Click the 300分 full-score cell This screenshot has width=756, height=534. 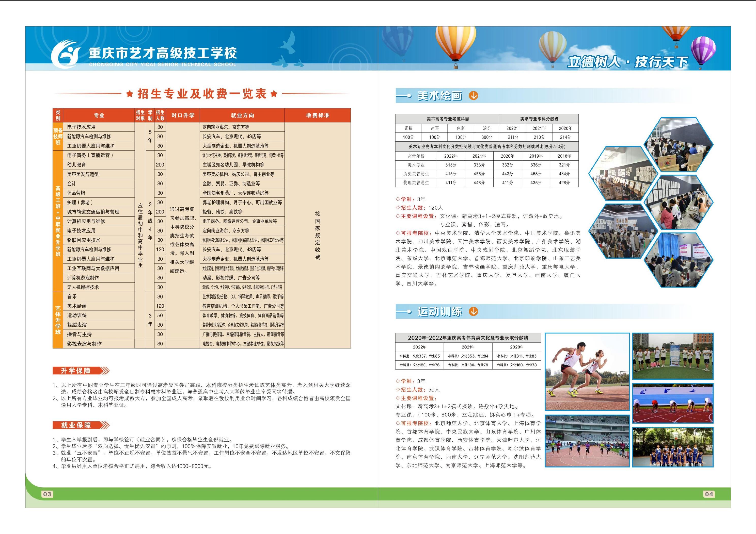coord(487,137)
